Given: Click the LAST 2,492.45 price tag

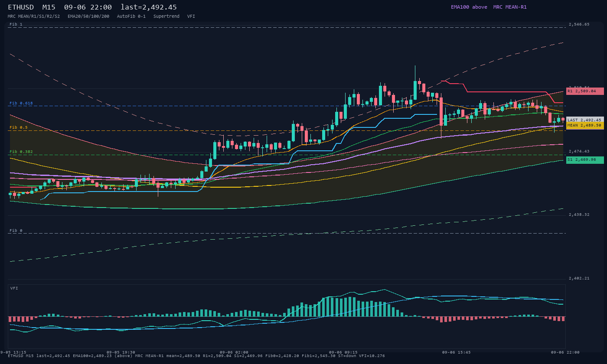Looking at the screenshot, I should tap(585, 120).
